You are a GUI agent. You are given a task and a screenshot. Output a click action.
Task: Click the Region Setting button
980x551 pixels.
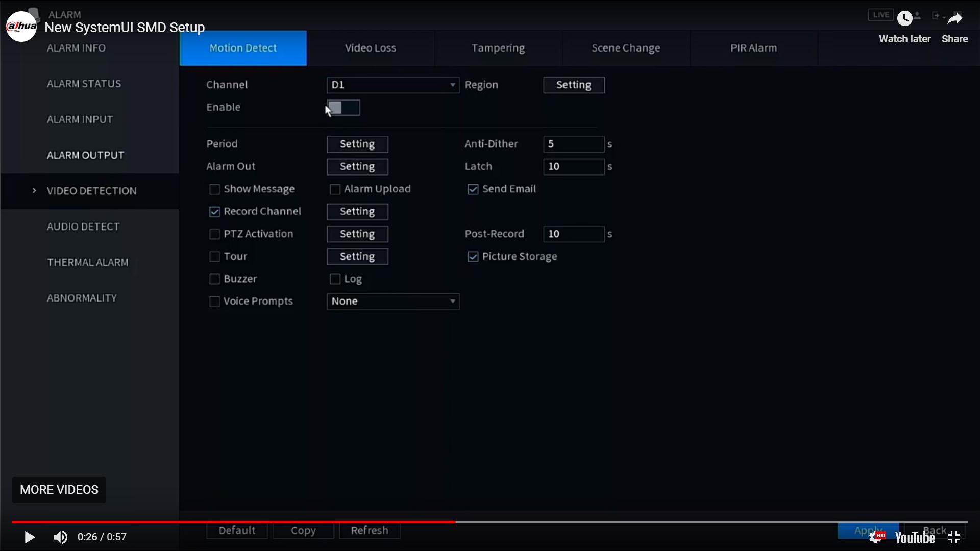click(573, 85)
